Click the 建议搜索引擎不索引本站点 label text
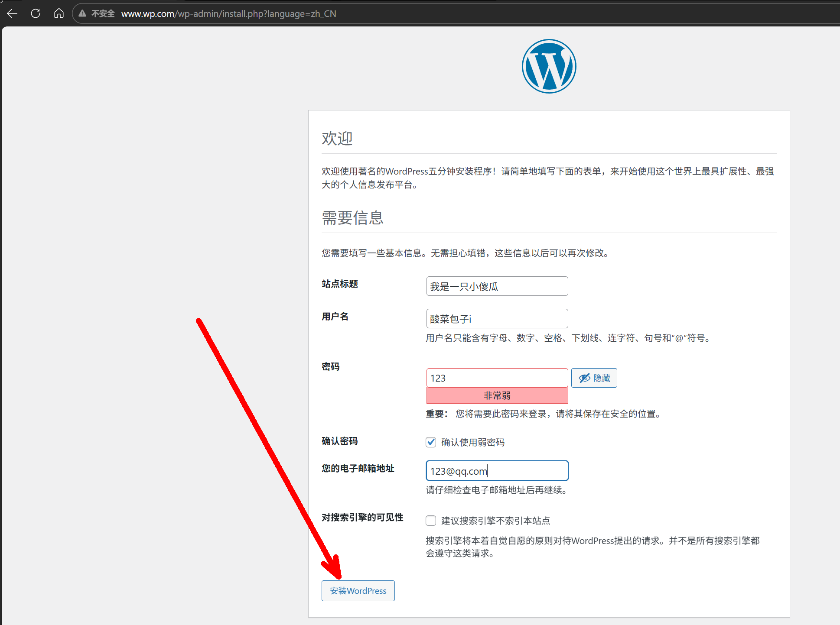 (495, 521)
